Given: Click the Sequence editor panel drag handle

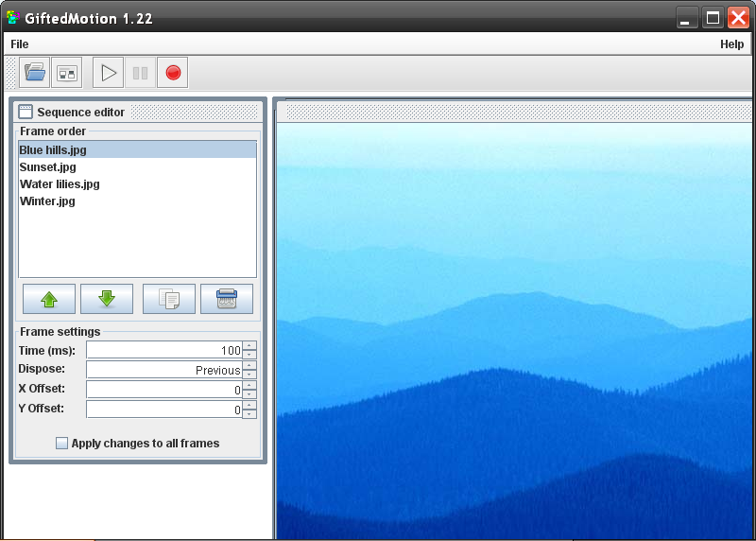Looking at the screenshot, I should (195, 112).
